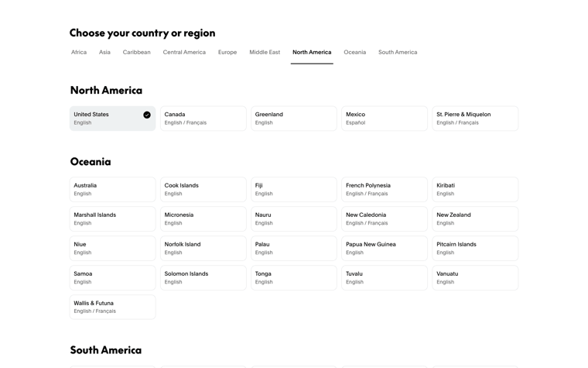Select the Central America tab
The height and width of the screenshot is (368, 588).
[x=184, y=52]
